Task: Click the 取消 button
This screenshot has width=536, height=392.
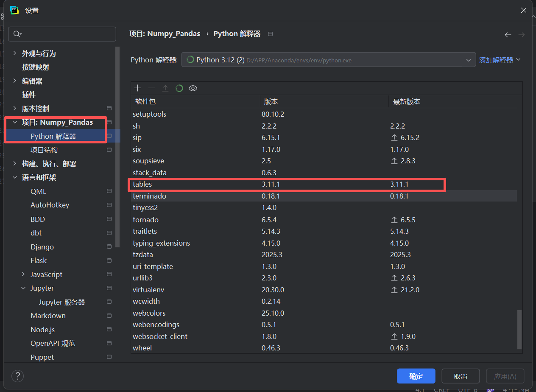Action: pos(461,376)
